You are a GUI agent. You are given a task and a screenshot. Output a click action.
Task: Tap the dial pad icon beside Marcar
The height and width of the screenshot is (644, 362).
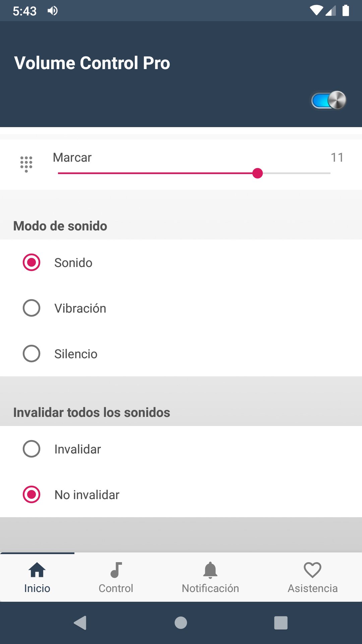26,164
